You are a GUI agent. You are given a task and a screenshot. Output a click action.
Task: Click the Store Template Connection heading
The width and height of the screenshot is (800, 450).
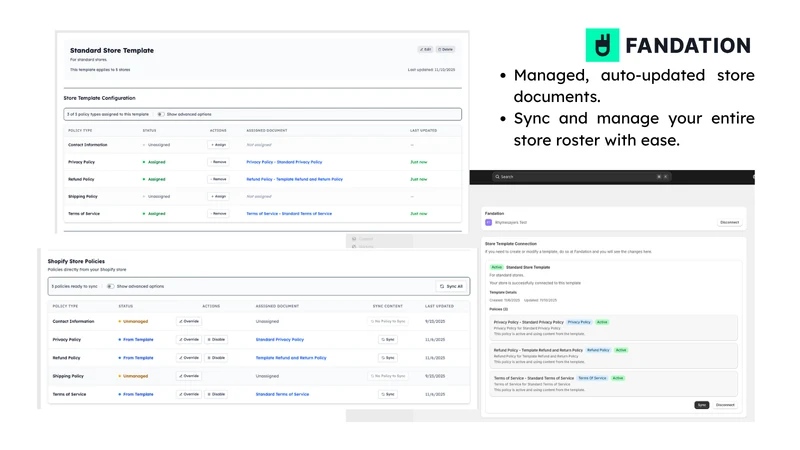511,244
